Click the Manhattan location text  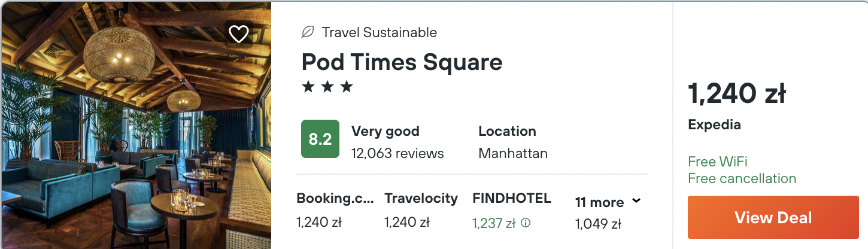pos(513,153)
